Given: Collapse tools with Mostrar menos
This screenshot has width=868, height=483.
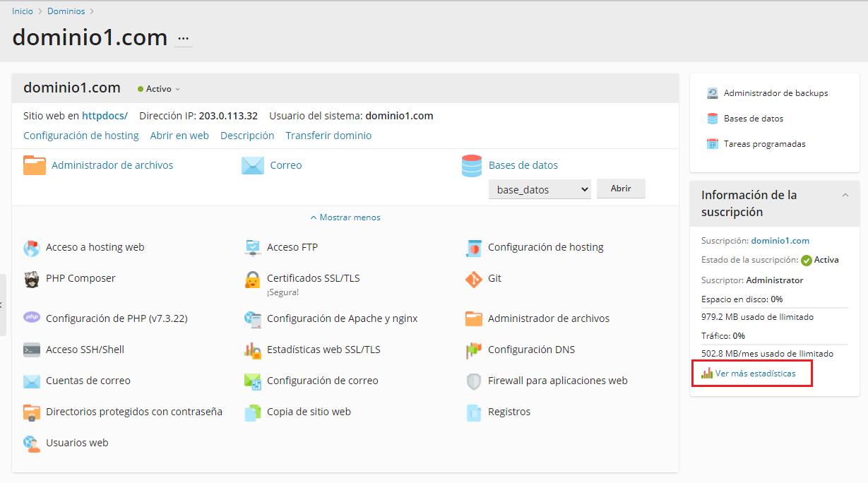Looking at the screenshot, I should (x=345, y=217).
